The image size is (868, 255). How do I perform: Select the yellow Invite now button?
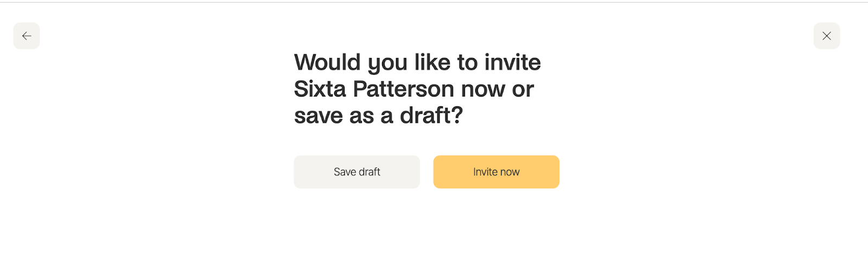pos(496,172)
